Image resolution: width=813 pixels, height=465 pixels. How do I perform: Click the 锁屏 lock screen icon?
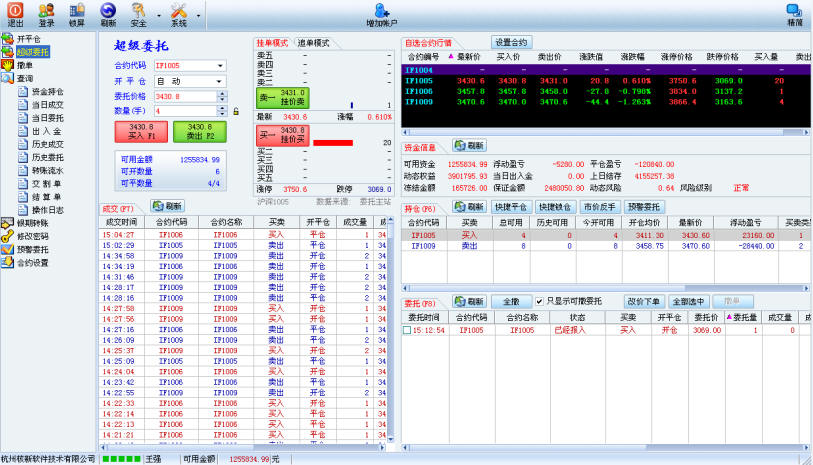77,14
